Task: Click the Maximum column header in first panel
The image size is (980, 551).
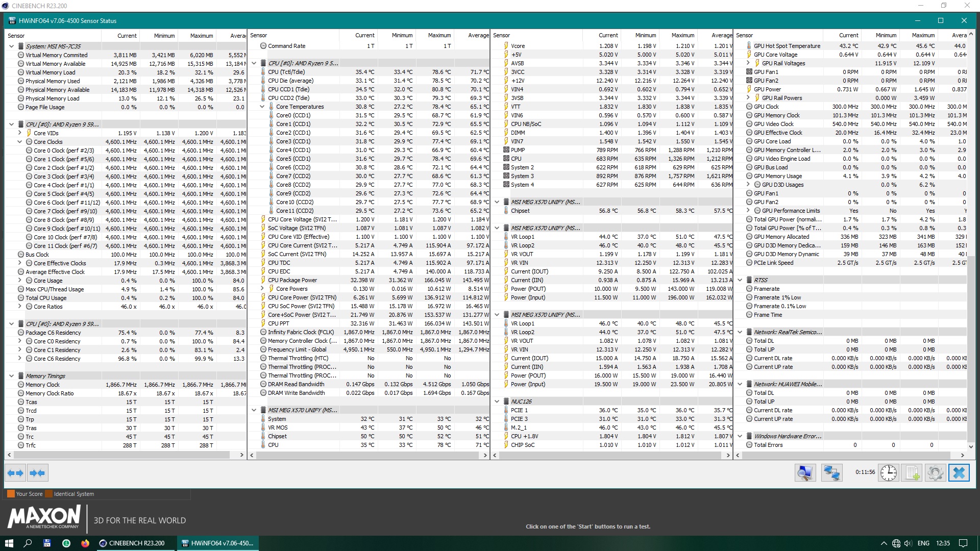Action: click(x=201, y=36)
